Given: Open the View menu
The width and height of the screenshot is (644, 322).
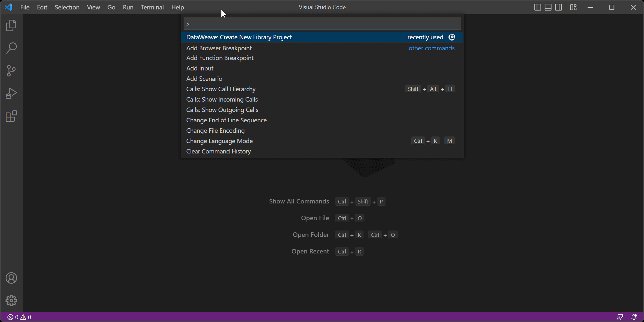Looking at the screenshot, I should click(93, 7).
